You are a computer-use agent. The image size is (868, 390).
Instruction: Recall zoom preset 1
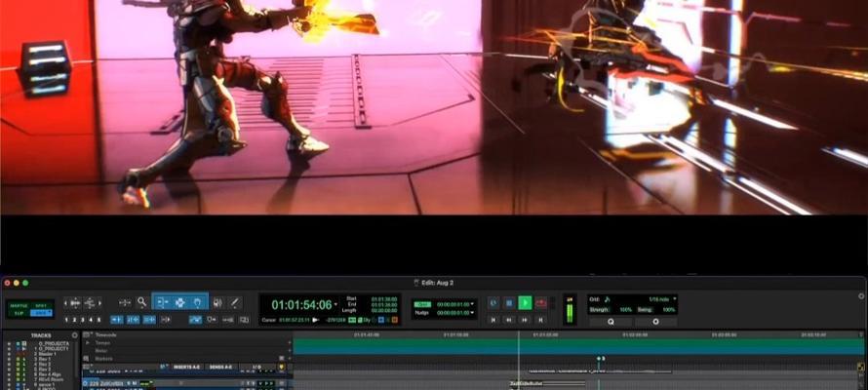(66, 320)
